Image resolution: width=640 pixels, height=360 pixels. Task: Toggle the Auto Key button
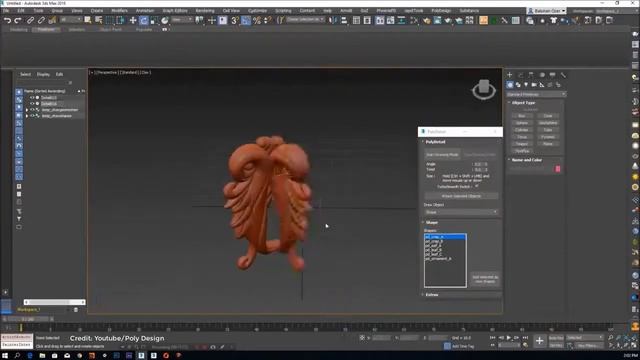click(x=556, y=338)
